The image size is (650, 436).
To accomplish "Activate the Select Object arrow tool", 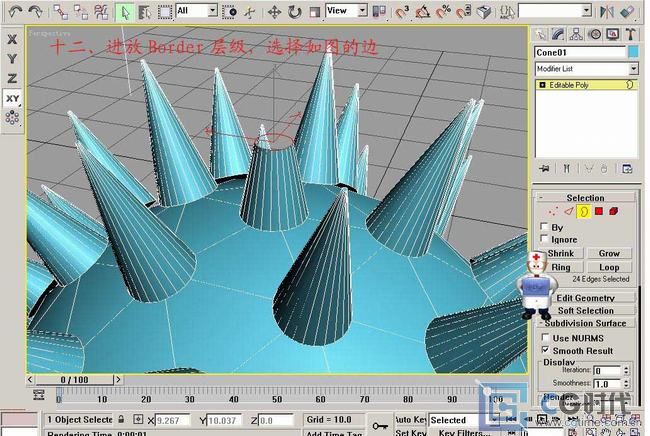I will [124, 12].
